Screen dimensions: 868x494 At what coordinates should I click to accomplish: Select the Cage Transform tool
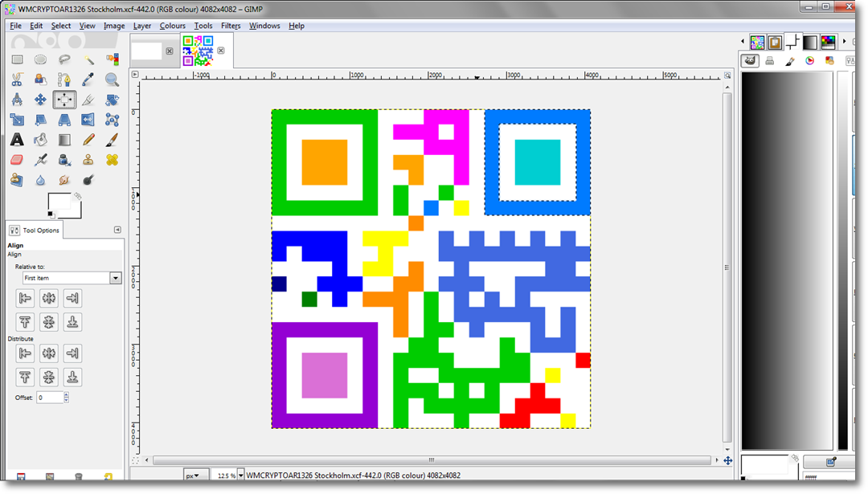[112, 120]
